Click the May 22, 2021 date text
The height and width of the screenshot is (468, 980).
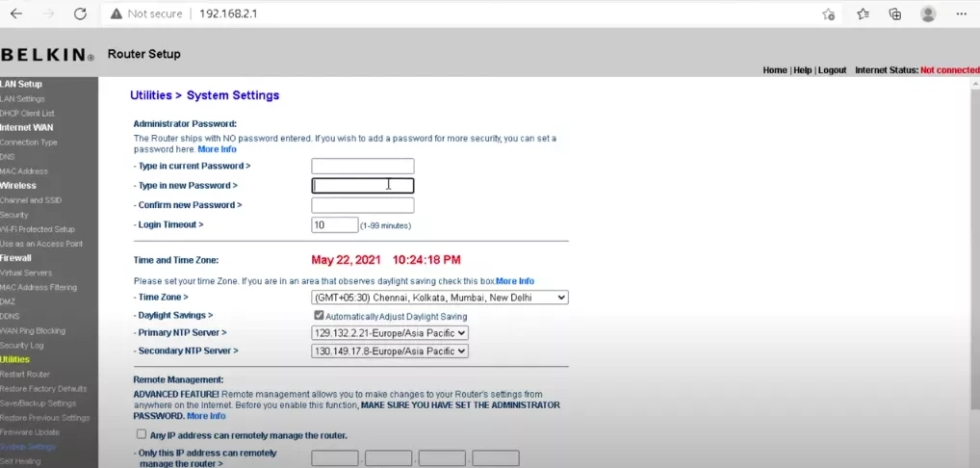[x=346, y=259]
